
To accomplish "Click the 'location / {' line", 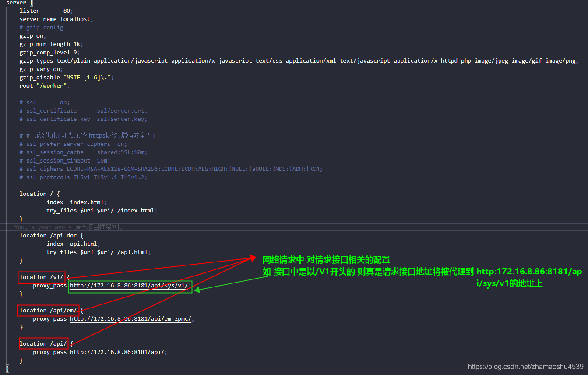I will tap(39, 194).
